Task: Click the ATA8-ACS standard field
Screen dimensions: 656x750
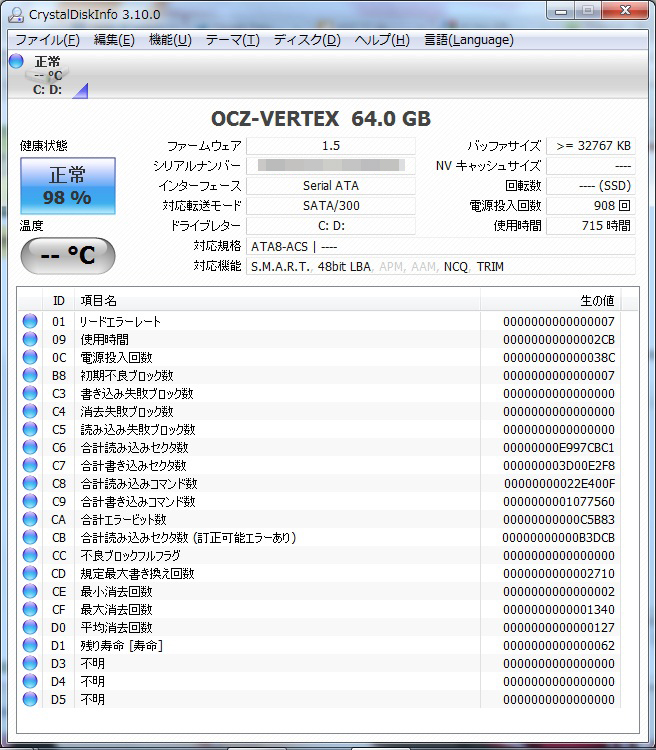Action: (x=441, y=246)
